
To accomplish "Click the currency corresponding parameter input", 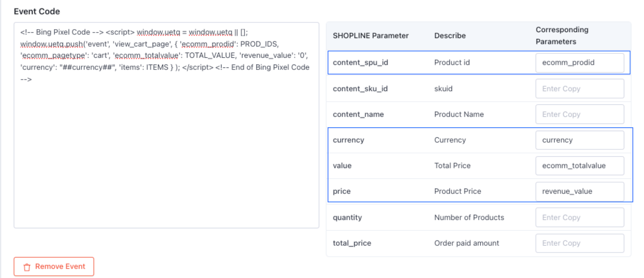I will tap(579, 140).
